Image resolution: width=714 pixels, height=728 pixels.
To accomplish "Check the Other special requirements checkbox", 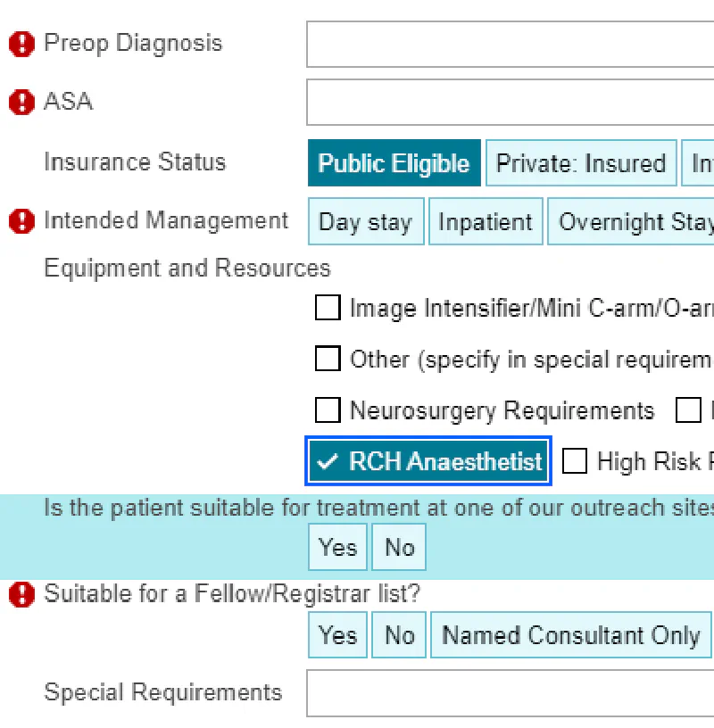I will pyautogui.click(x=328, y=359).
